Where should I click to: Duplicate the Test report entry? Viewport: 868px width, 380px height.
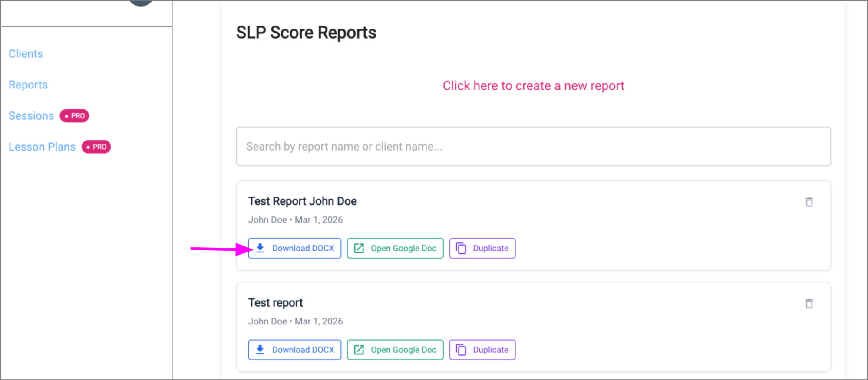tap(482, 349)
